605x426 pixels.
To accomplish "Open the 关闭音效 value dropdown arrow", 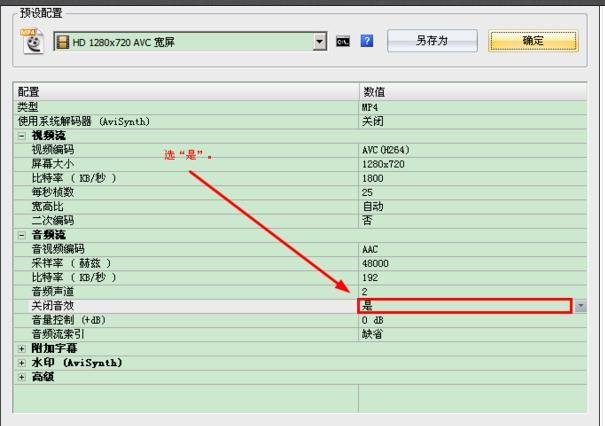I will [580, 306].
